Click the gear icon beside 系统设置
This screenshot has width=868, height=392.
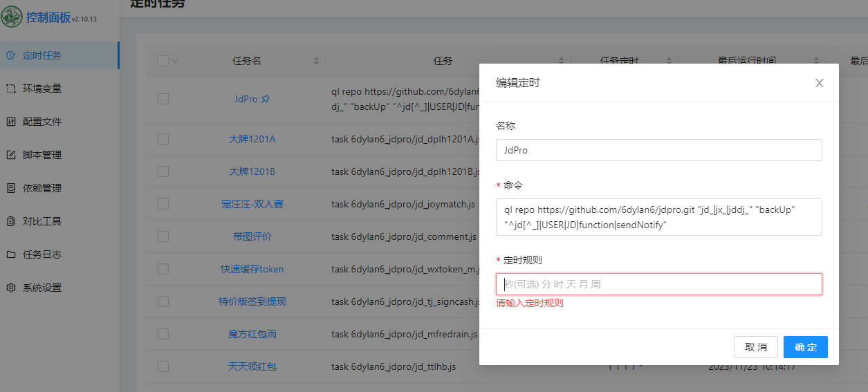click(x=11, y=288)
